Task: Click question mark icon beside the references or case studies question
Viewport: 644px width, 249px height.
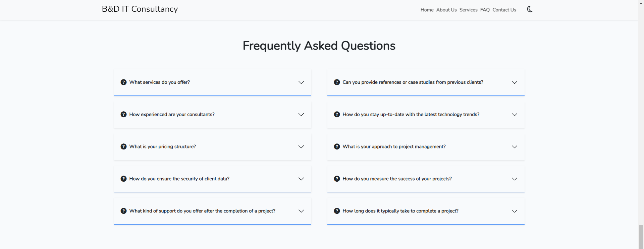Action: [x=337, y=82]
